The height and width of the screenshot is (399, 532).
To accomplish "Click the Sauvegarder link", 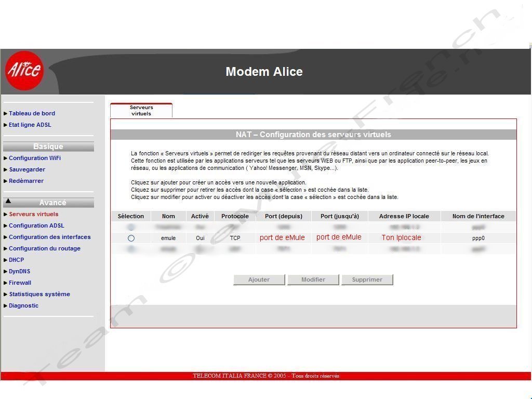I will pos(27,170).
